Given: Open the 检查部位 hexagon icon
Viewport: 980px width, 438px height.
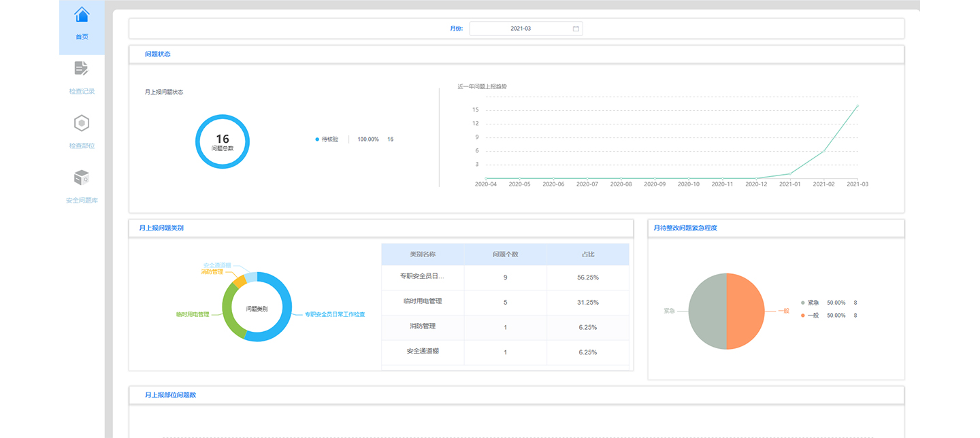Looking at the screenshot, I should [x=82, y=123].
